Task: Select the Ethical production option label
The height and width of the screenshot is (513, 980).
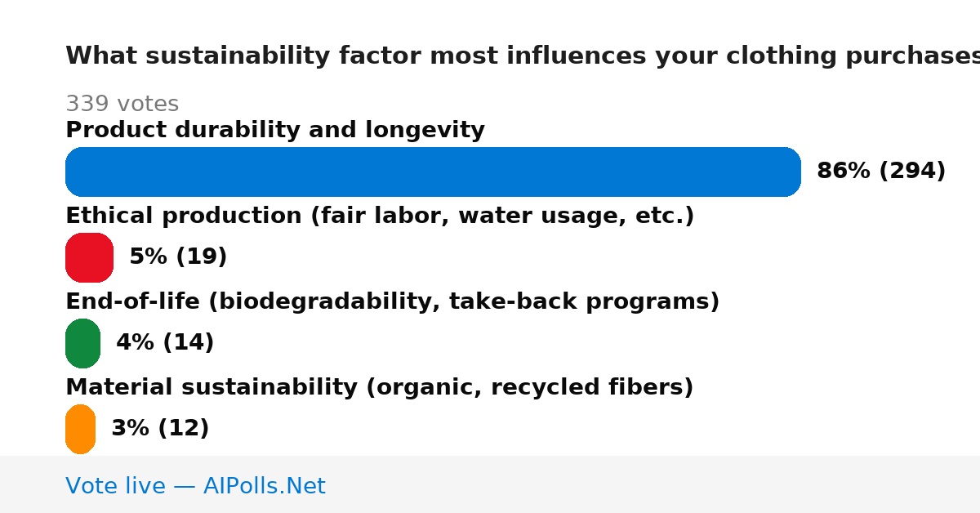Action: click(380, 216)
